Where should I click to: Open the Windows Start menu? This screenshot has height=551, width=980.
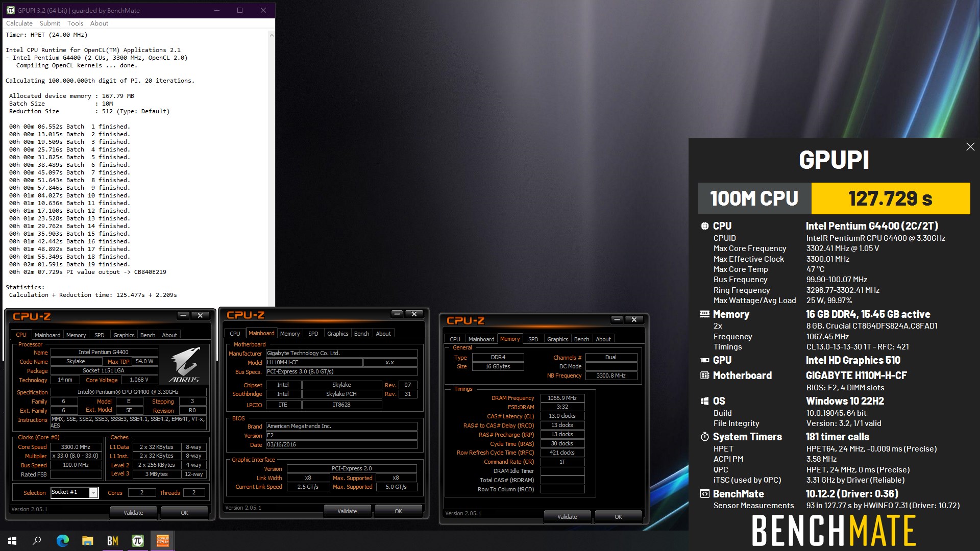[12, 541]
